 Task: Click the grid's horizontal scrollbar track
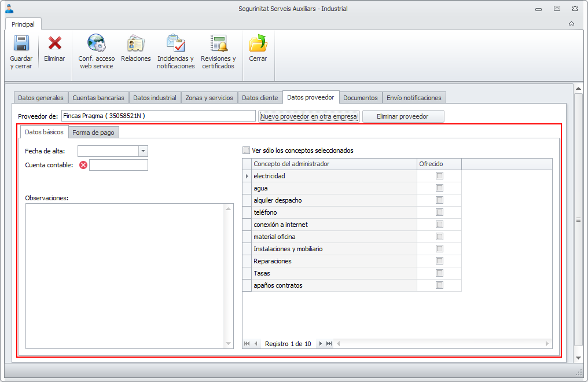[x=440, y=344]
